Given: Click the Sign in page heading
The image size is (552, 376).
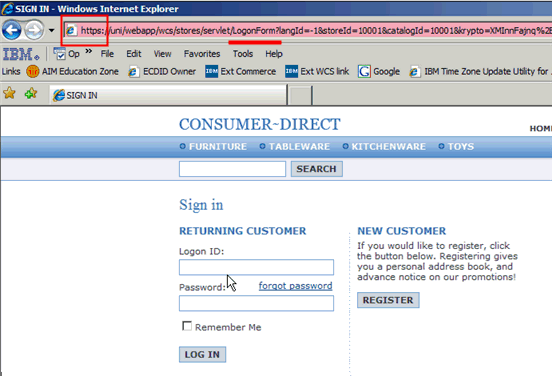Looking at the screenshot, I should pos(201,205).
